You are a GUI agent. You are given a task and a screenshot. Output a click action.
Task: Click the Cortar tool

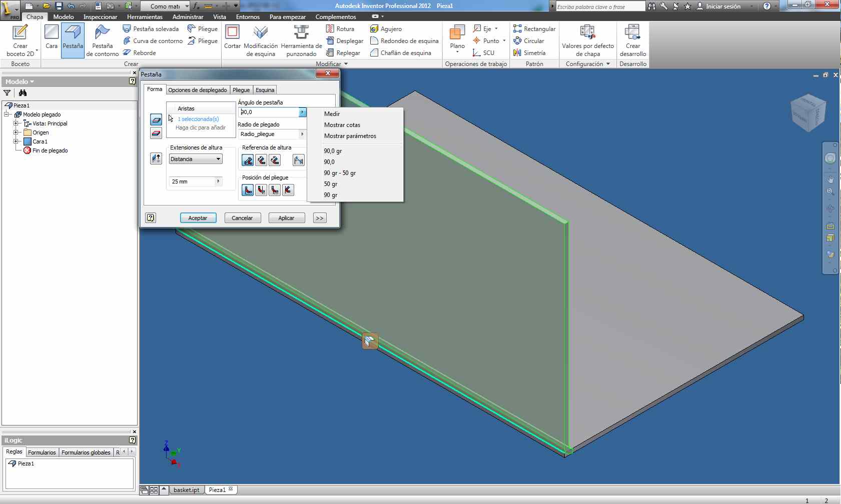click(x=232, y=37)
